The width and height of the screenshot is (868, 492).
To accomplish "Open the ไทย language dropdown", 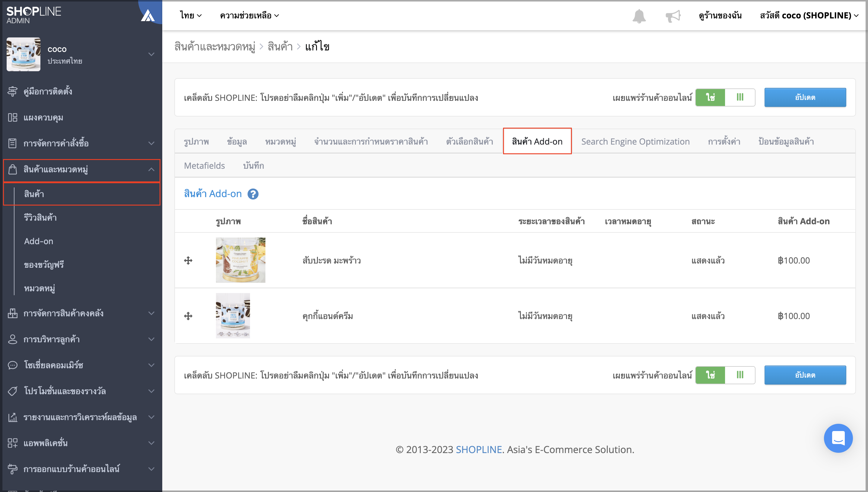I will click(191, 15).
